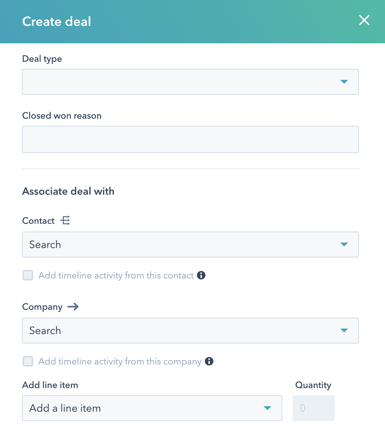
Task: Click the Add a line item caret arrow
Action: click(267, 408)
